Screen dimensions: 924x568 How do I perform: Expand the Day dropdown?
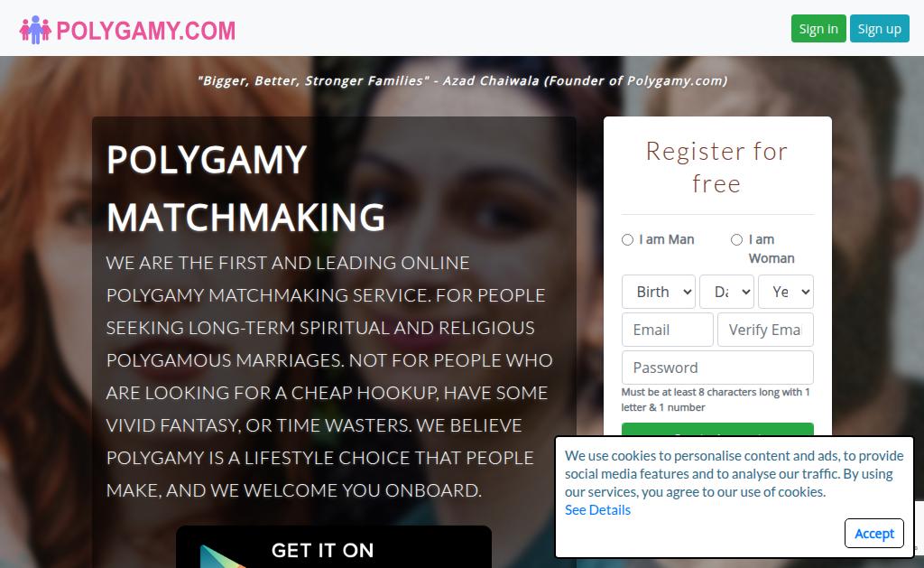[x=726, y=292]
